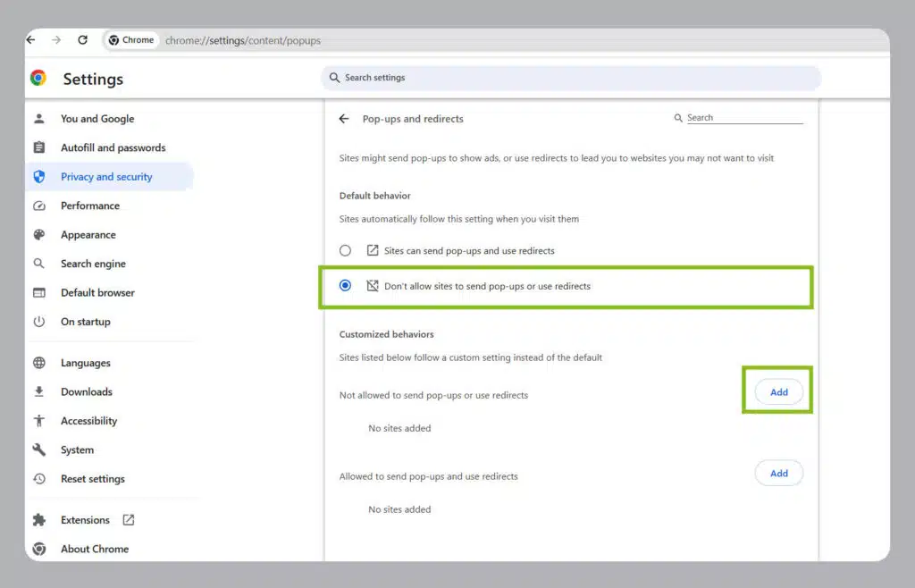
Task: Open Default browser settings
Action: 97,293
